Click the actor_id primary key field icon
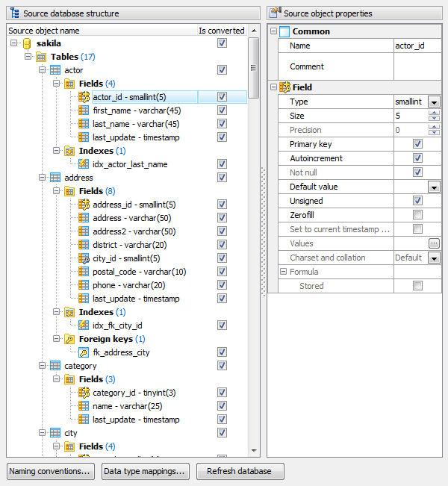The image size is (448, 486). [84, 97]
